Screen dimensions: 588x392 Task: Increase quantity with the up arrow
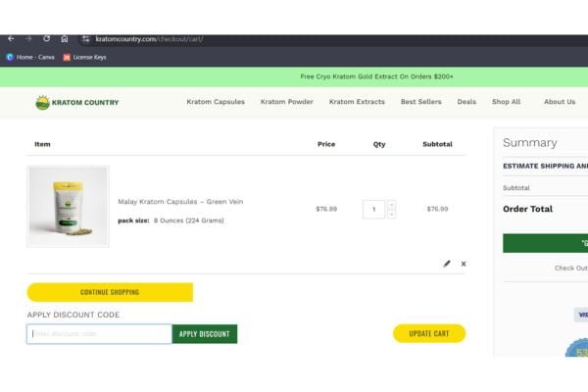click(x=391, y=205)
